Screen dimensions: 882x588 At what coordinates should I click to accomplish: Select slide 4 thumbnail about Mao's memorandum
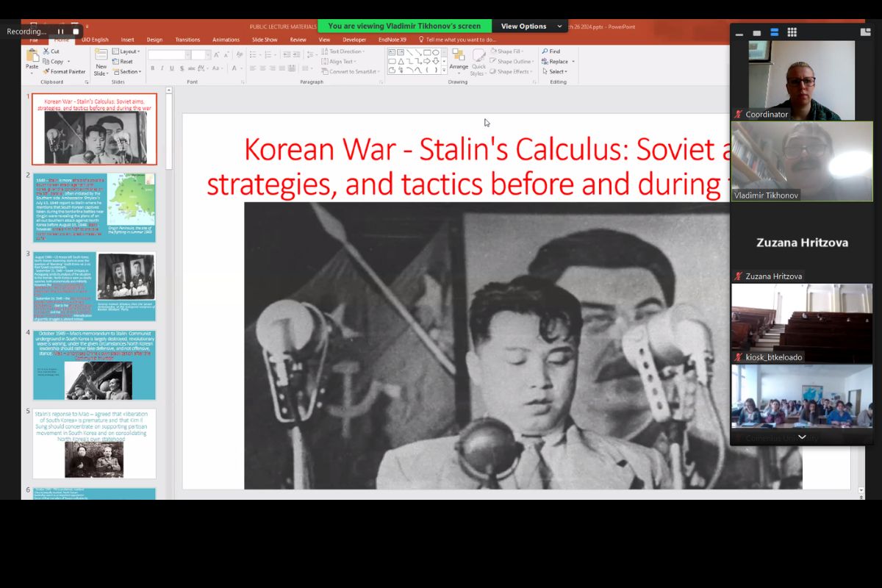point(94,365)
